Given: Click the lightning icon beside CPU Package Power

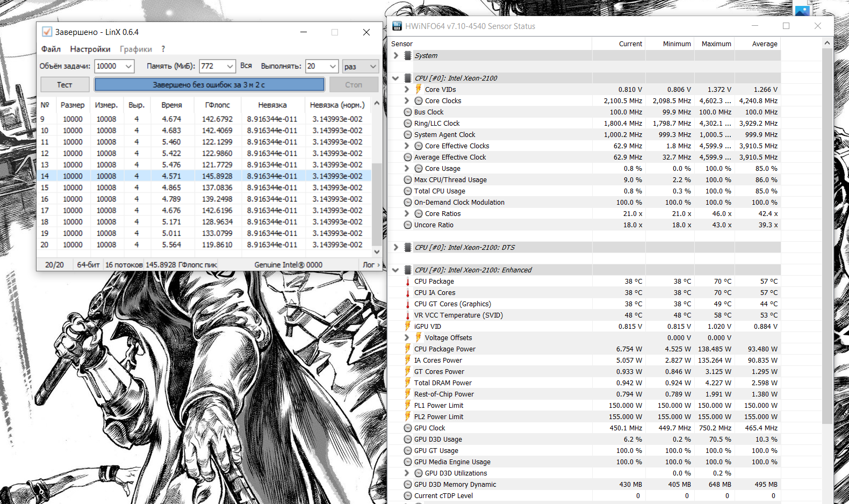Looking at the screenshot, I should coord(408,349).
